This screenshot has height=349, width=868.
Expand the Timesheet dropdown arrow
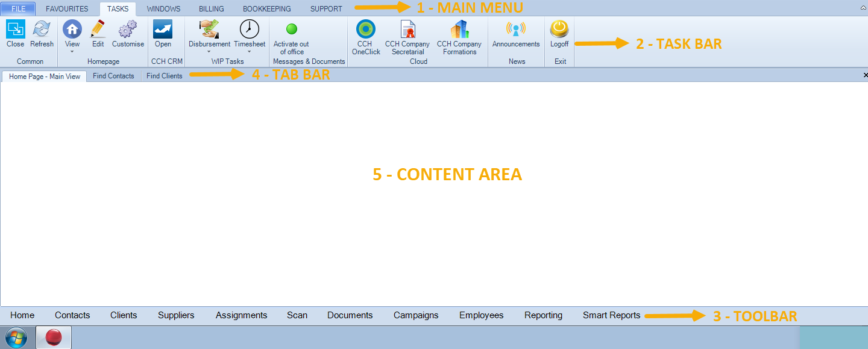coord(250,52)
